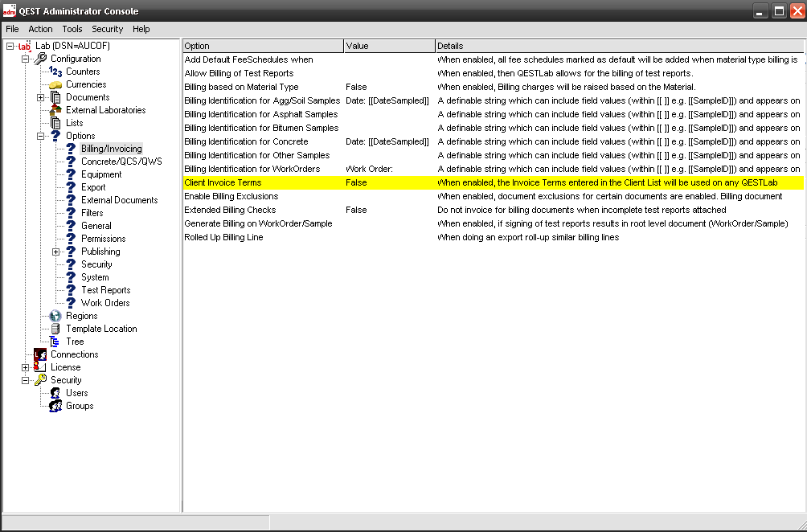Open the Security menu in menu bar
This screenshot has height=532, width=807.
(107, 29)
